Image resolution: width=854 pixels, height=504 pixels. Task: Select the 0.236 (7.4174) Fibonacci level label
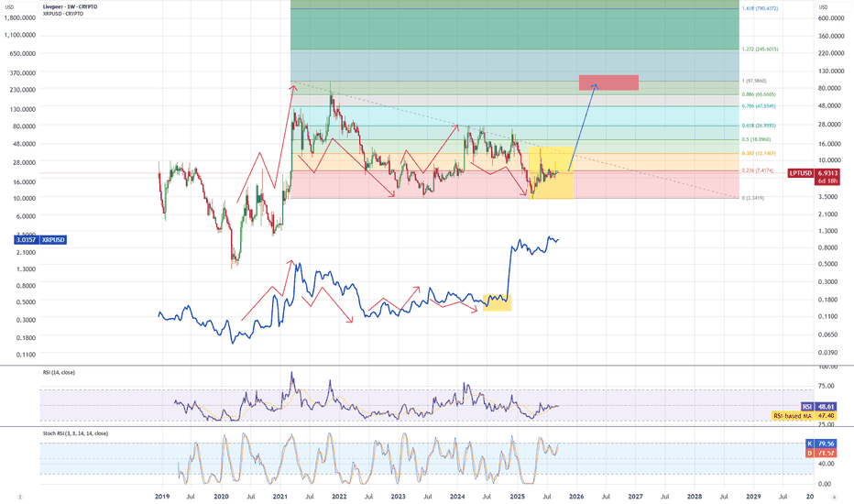[758, 170]
